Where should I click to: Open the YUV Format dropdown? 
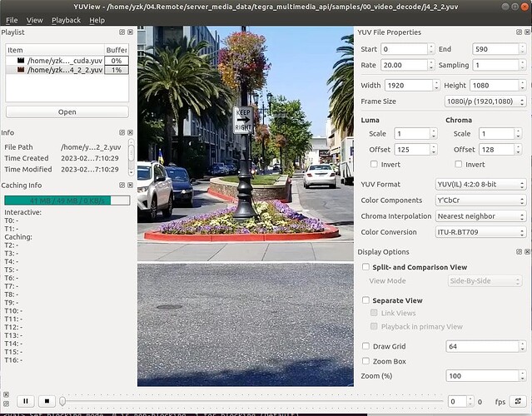480,185
